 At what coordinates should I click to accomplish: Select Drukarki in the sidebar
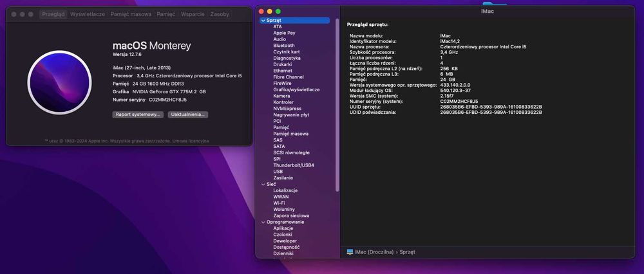click(283, 64)
